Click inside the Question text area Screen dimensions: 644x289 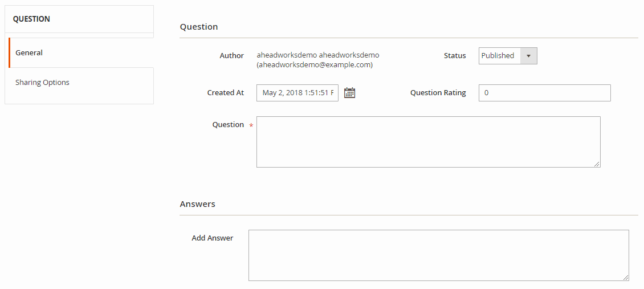point(428,142)
